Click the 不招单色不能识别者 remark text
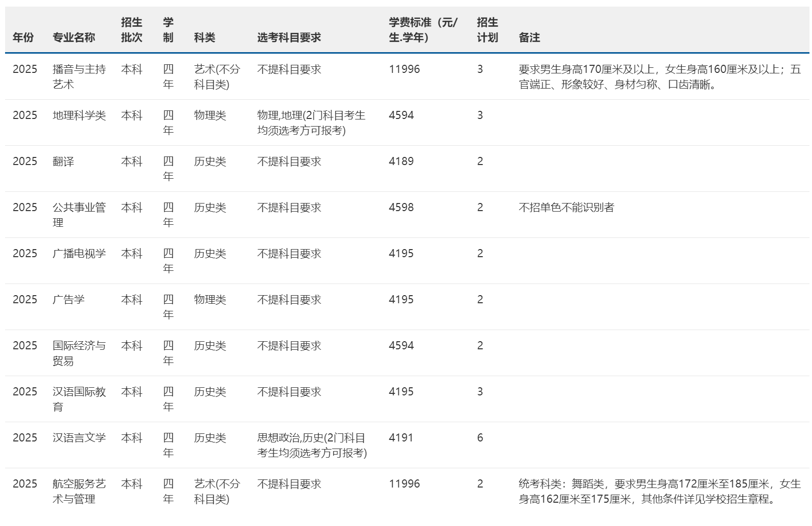Image resolution: width=812 pixels, height=526 pixels. (566, 208)
